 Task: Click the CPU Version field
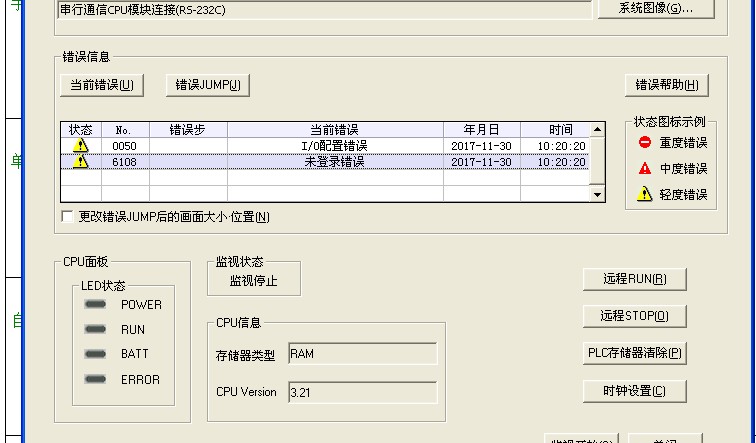(362, 393)
